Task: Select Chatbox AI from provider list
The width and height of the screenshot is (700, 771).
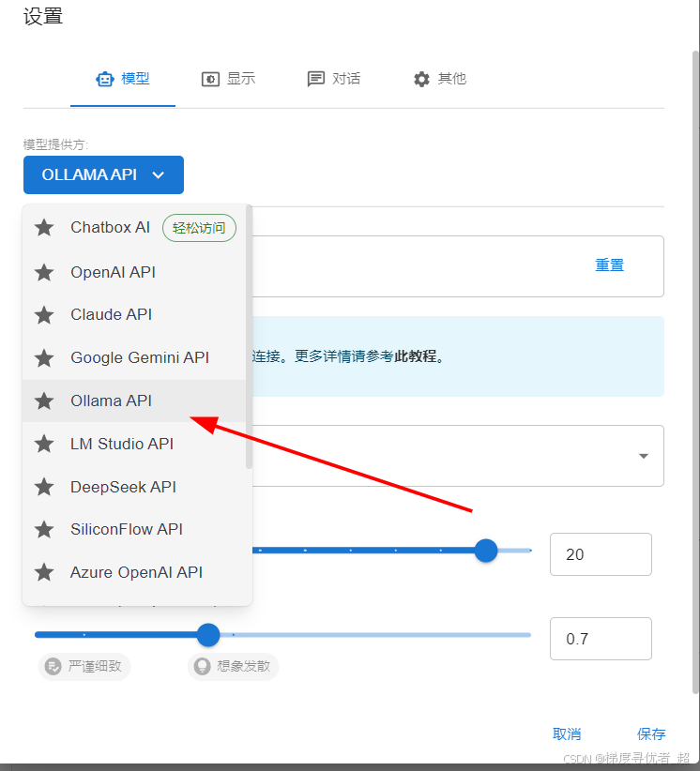Action: (x=134, y=228)
